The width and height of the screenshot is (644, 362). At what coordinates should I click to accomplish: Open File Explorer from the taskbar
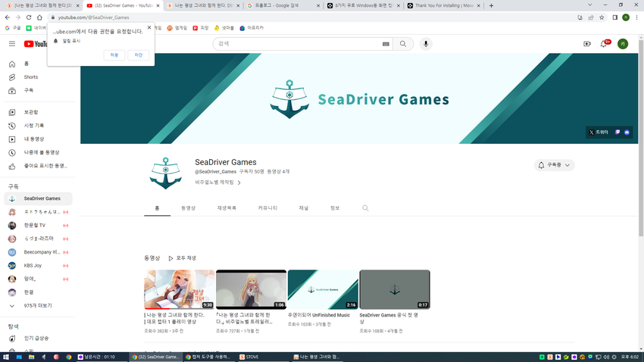click(x=31, y=357)
